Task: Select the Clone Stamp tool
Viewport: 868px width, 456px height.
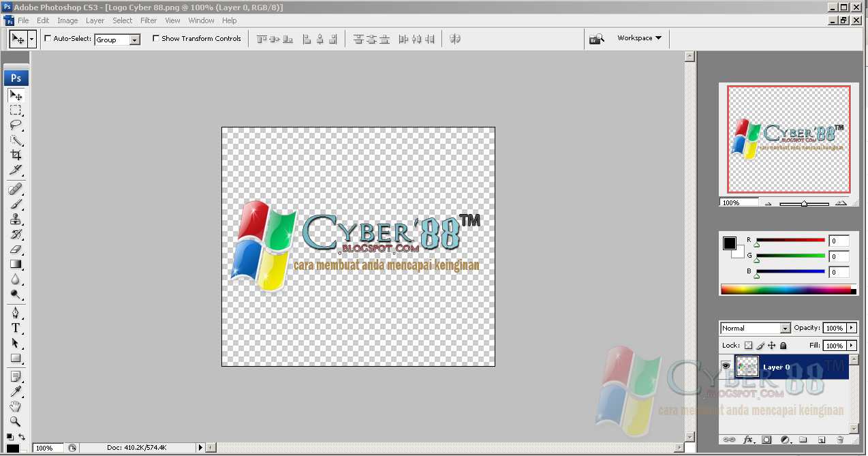Action: pos(16,219)
